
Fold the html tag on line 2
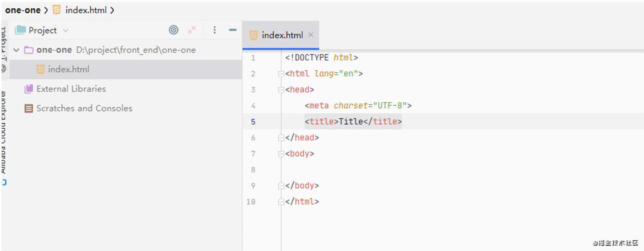tap(281, 74)
